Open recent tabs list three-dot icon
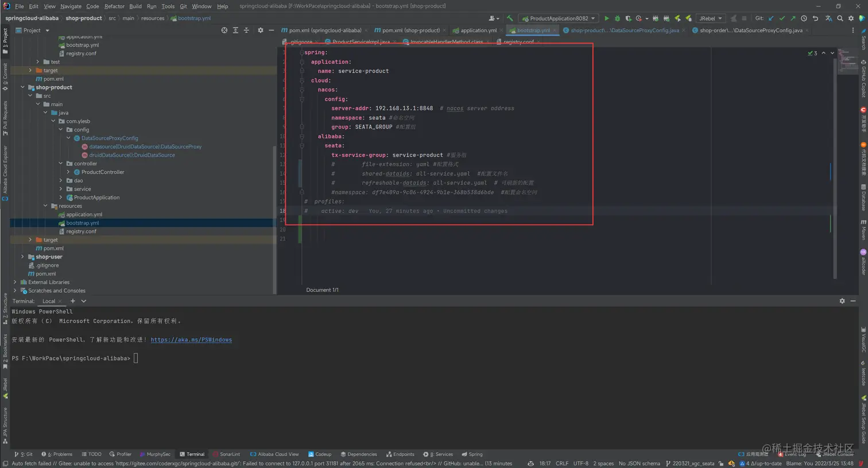Screen dimensions: 868x468 [852, 30]
